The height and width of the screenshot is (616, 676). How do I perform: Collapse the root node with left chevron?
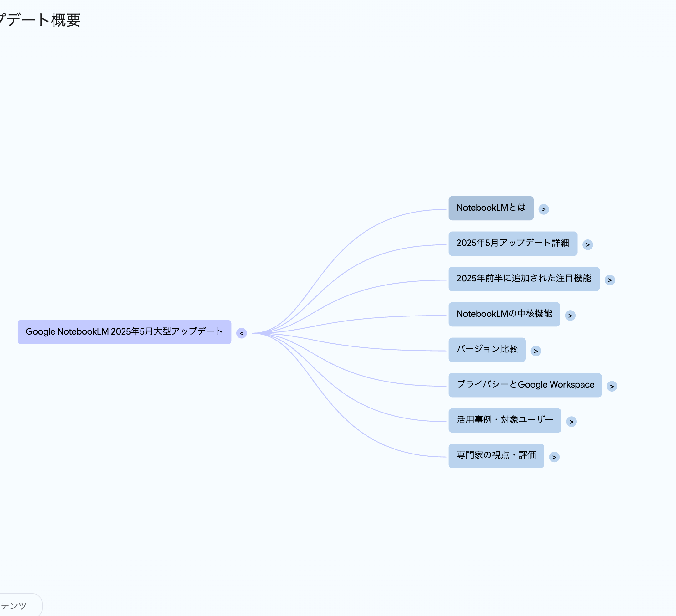coord(241,333)
